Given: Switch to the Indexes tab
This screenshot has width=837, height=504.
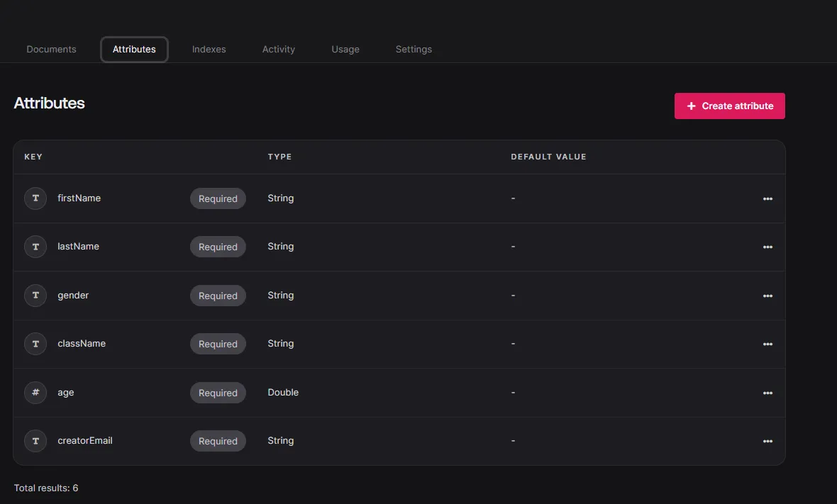Looking at the screenshot, I should click(209, 50).
